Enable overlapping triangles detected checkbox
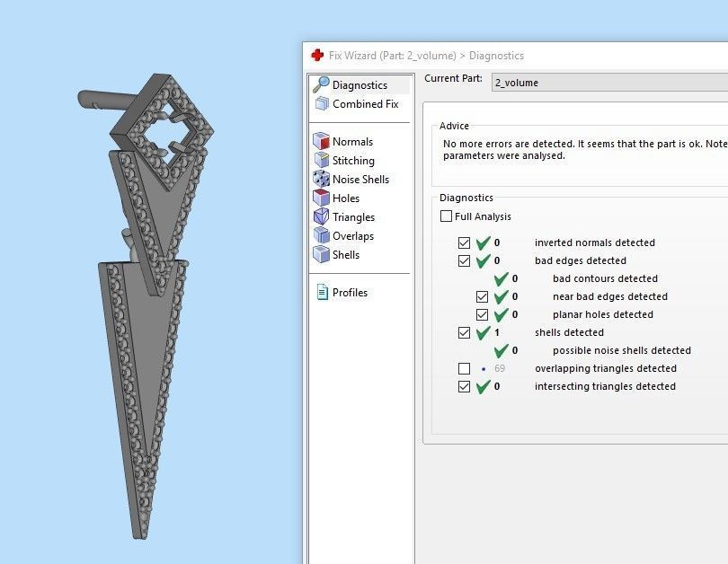The height and width of the screenshot is (564, 728). [464, 368]
